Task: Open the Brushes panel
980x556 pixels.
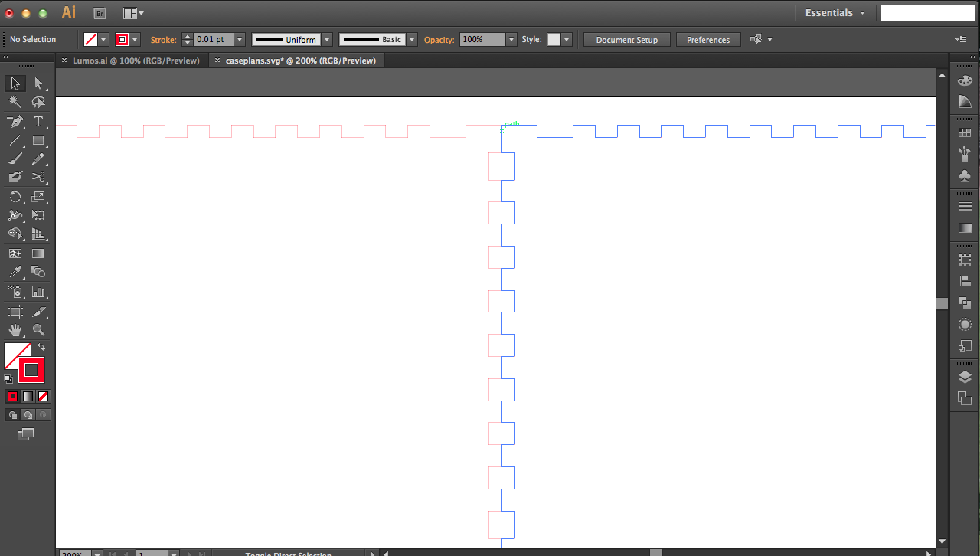Action: (965, 154)
